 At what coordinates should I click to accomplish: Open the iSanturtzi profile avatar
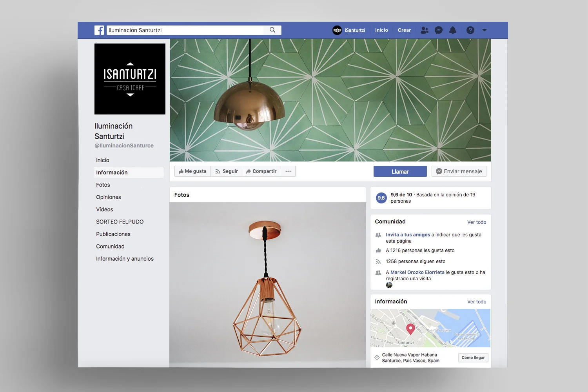coord(337,30)
